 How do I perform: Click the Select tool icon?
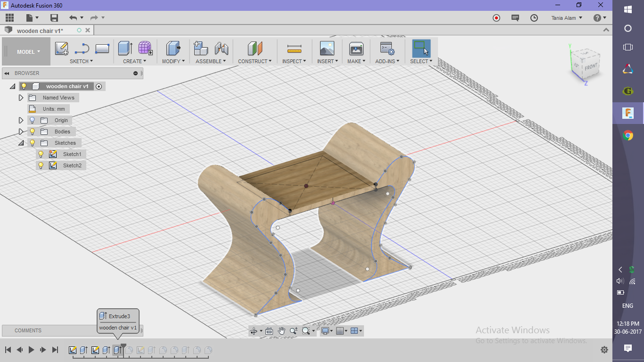pyautogui.click(x=421, y=49)
